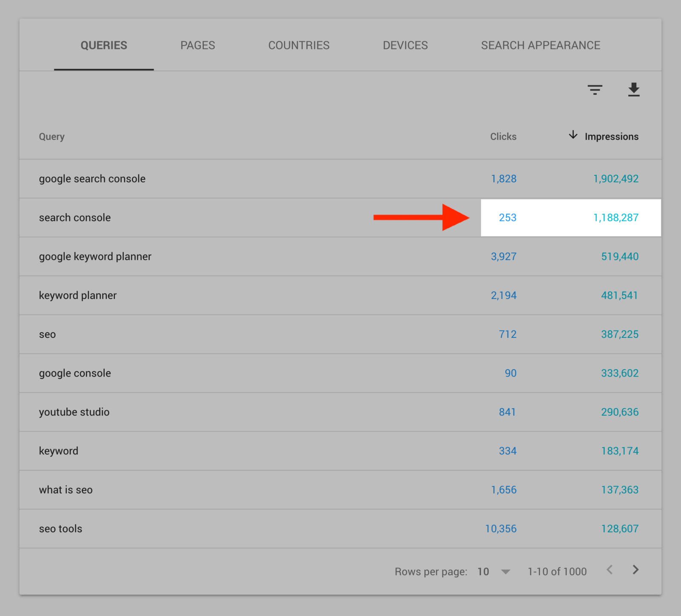Image resolution: width=681 pixels, height=616 pixels.
Task: Switch to the Queries tab
Action: (x=104, y=46)
